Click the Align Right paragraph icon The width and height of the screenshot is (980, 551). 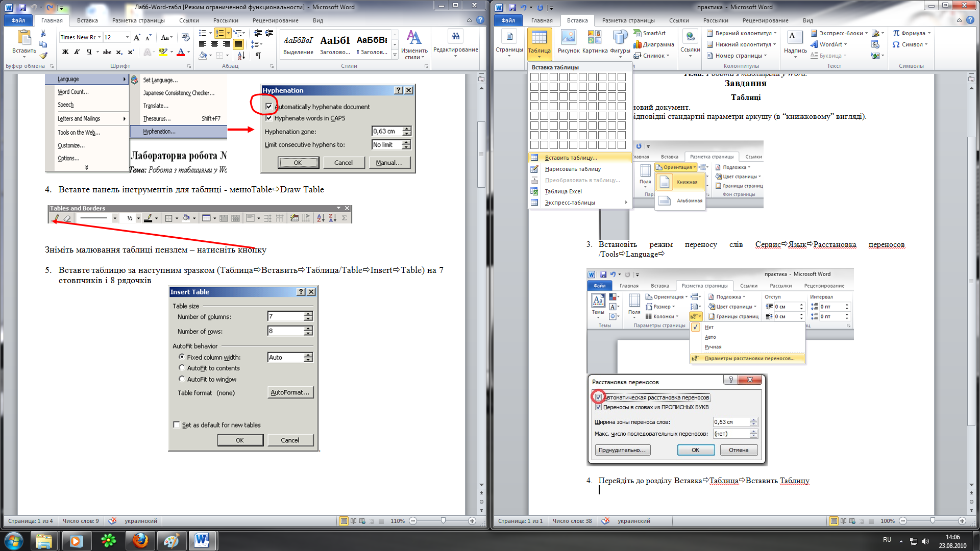tap(226, 44)
